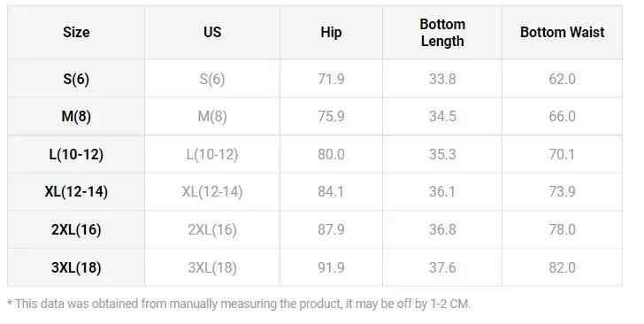Image resolution: width=644 pixels, height=324 pixels.
Task: Select the 2XL(16) size row label
Action: coord(76,229)
